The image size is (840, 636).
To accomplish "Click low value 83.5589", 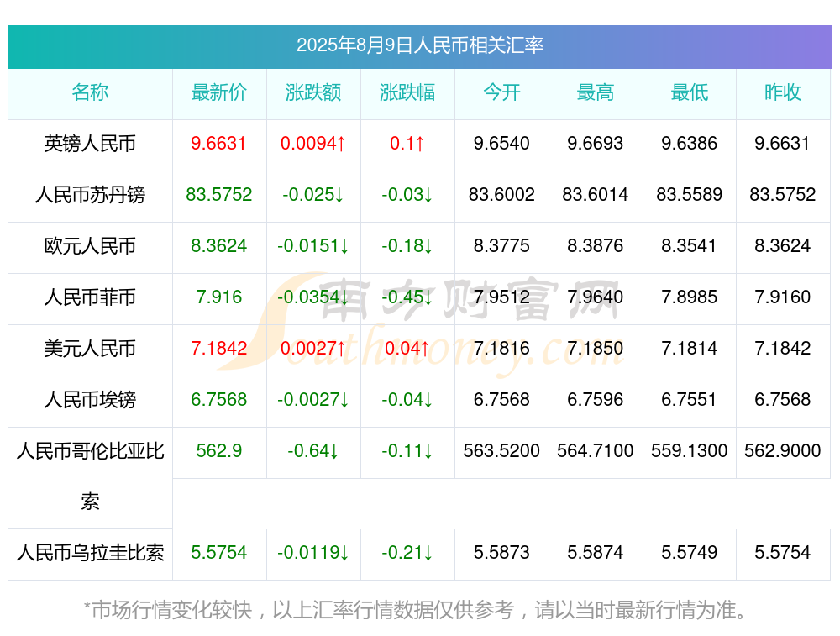I will (690, 195).
